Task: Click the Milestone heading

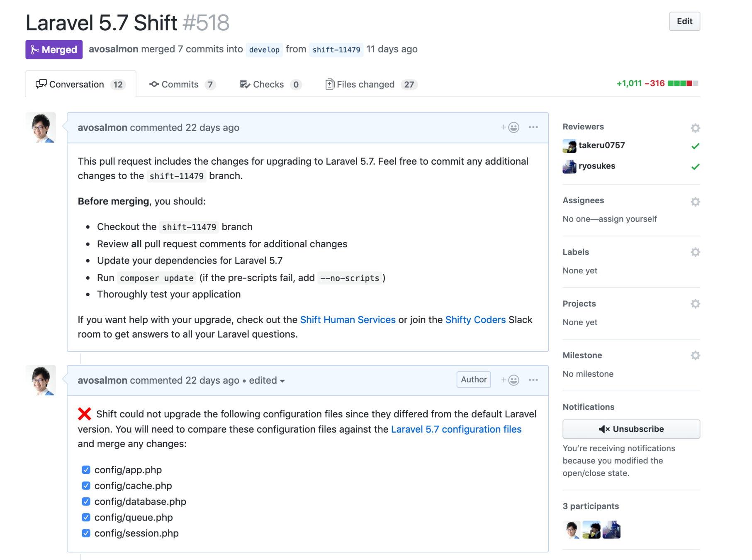Action: point(582,355)
